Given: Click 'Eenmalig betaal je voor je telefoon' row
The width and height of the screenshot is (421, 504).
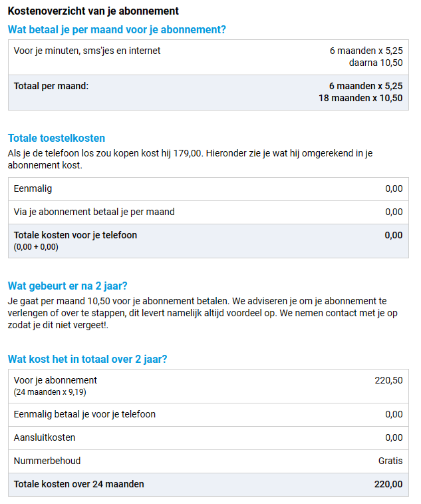Looking at the screenshot, I should (84, 414).
